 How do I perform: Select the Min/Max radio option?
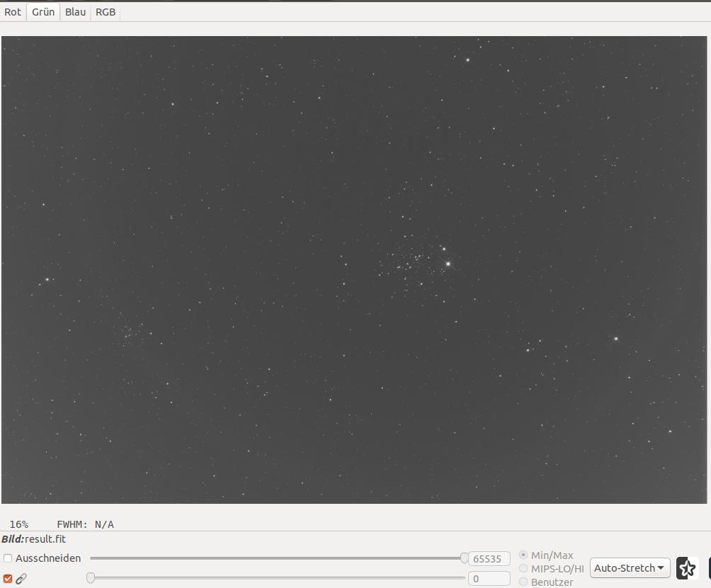tap(523, 555)
